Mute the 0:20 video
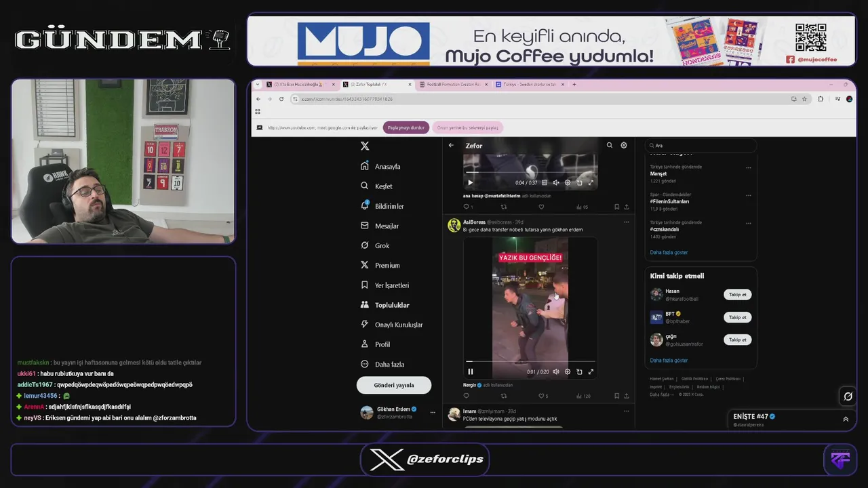The height and width of the screenshot is (488, 868). (556, 371)
